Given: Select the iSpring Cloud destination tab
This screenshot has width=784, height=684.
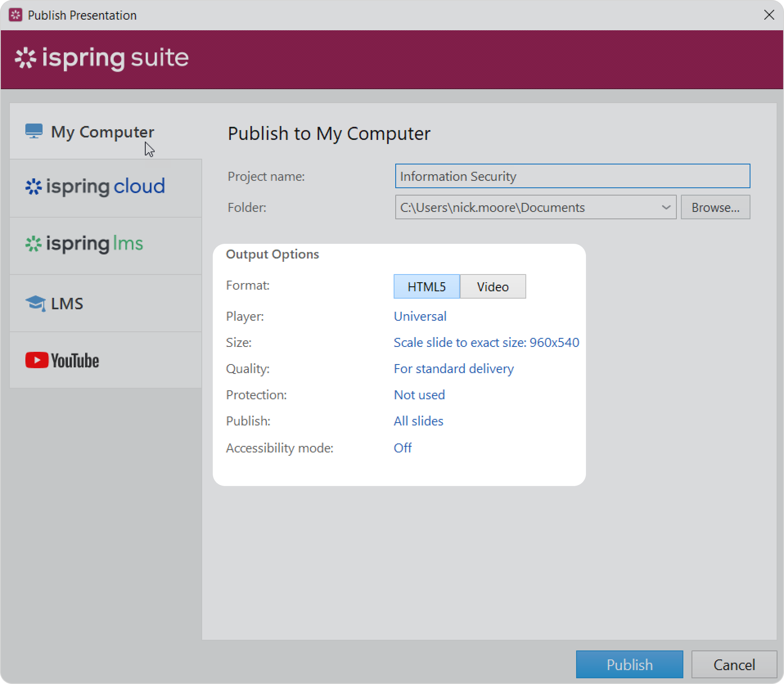Looking at the screenshot, I should [x=106, y=188].
